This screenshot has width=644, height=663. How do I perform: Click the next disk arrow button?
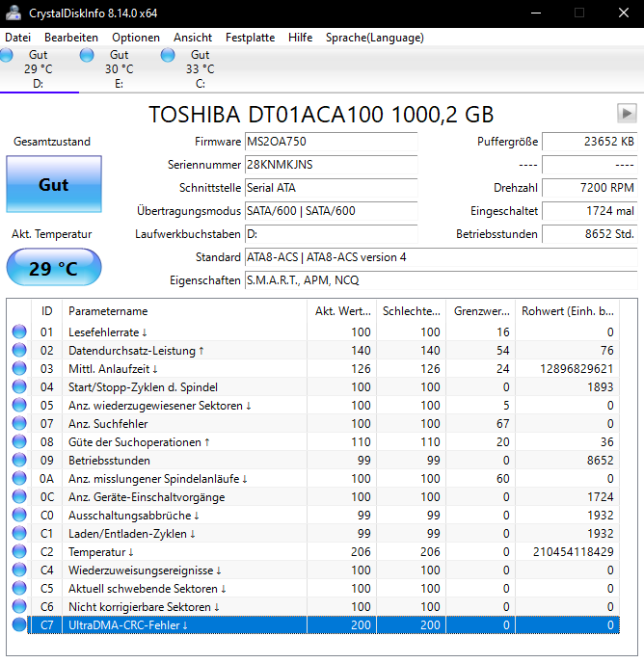[x=627, y=114]
